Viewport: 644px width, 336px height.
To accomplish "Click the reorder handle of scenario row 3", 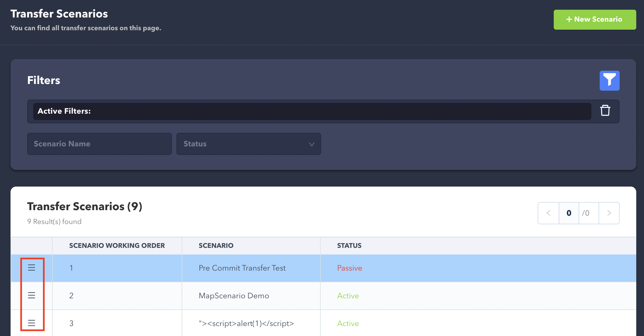I will click(x=32, y=323).
